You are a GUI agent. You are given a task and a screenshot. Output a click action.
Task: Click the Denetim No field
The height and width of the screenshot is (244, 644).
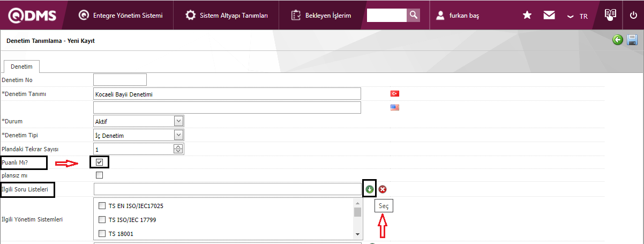click(x=120, y=80)
